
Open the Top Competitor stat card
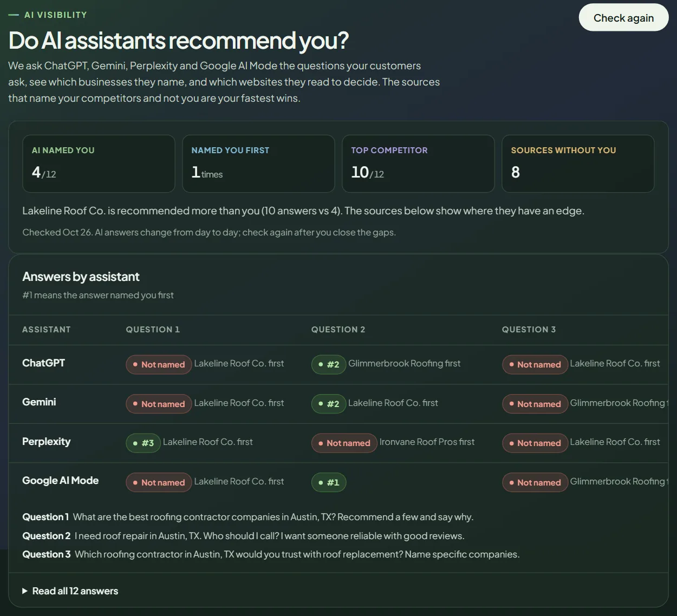[418, 163]
